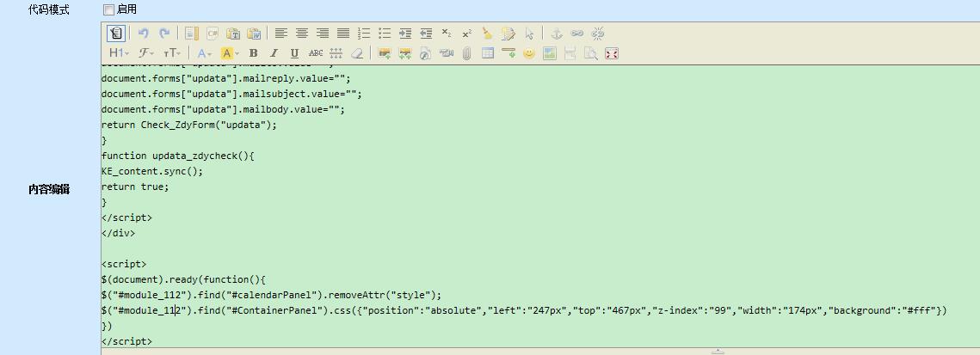Open the highlight background color picker
Image resolution: width=980 pixels, height=355 pixels.
click(230, 53)
